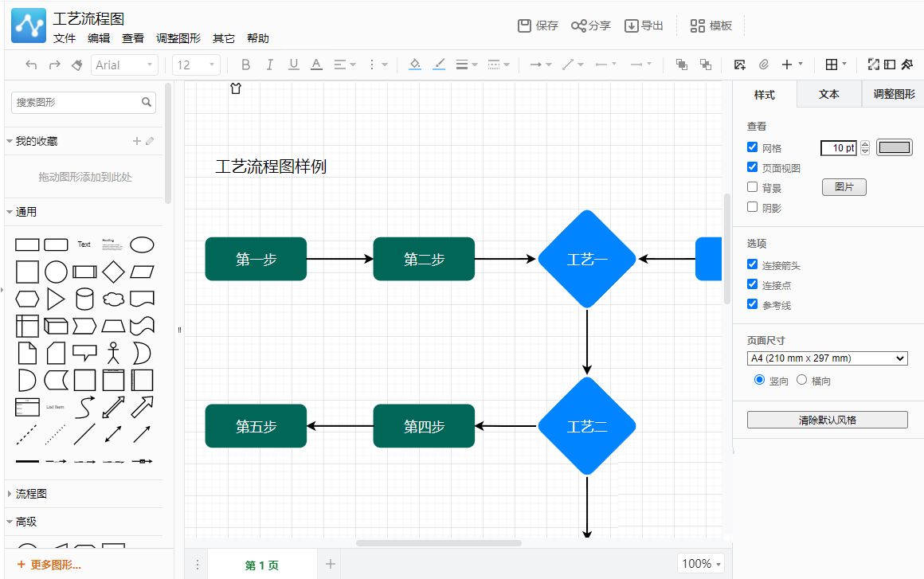The width and height of the screenshot is (924, 579).
Task: Open the line width dropdown
Action: pyautogui.click(x=467, y=65)
